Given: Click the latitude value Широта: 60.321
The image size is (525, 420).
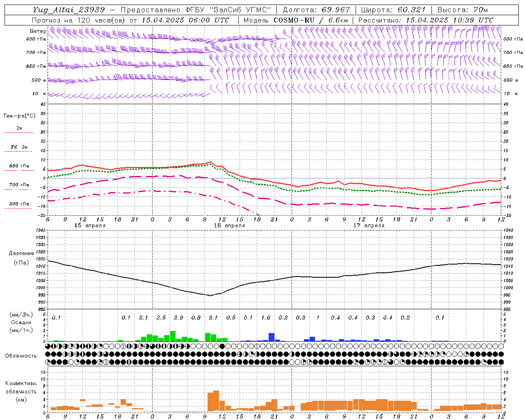Looking at the screenshot, I should pos(393,10).
